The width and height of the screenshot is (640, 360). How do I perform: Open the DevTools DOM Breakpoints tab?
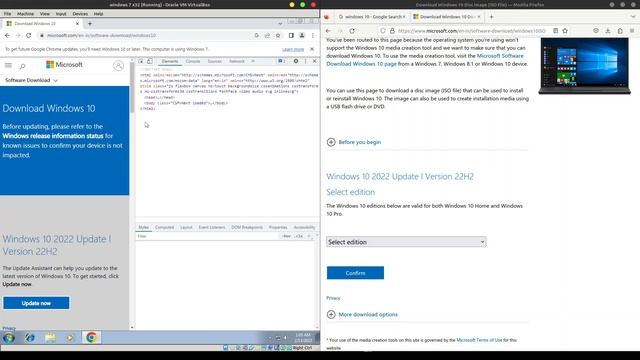[247, 227]
